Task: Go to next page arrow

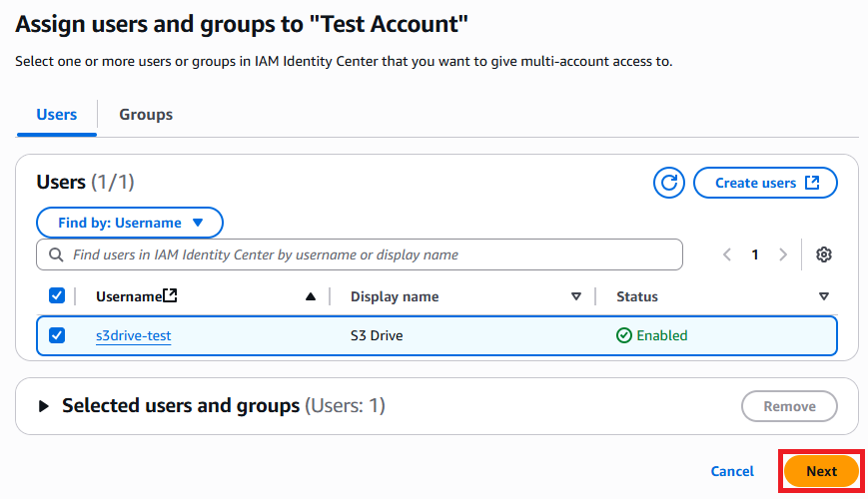Action: point(783,254)
